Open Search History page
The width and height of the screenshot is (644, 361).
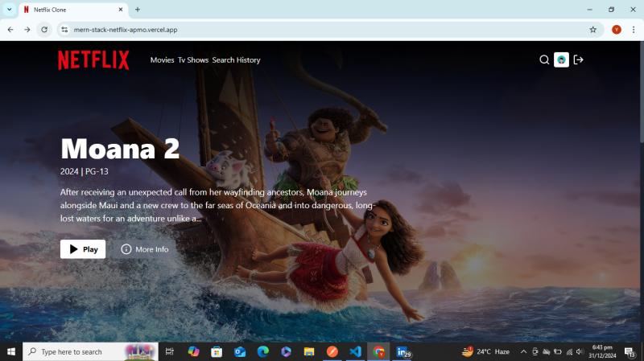click(x=236, y=60)
